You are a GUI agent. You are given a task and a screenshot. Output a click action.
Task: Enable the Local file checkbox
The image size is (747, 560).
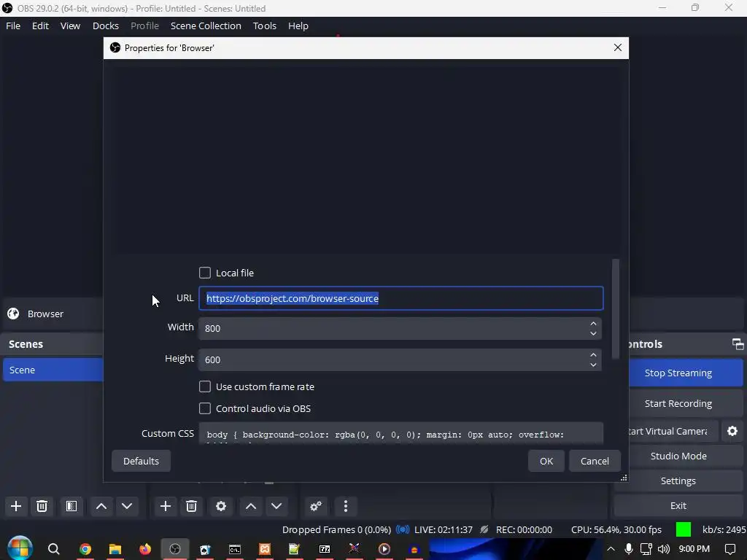point(205,273)
